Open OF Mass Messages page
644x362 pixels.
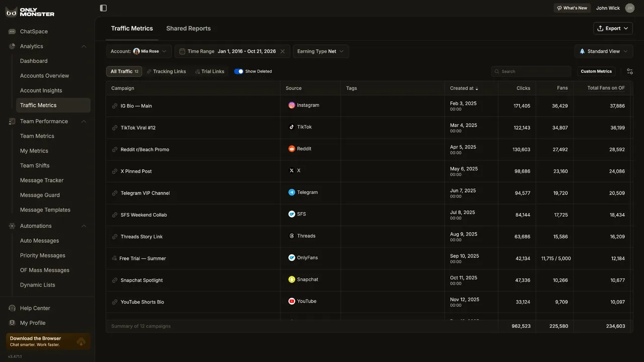(x=45, y=270)
